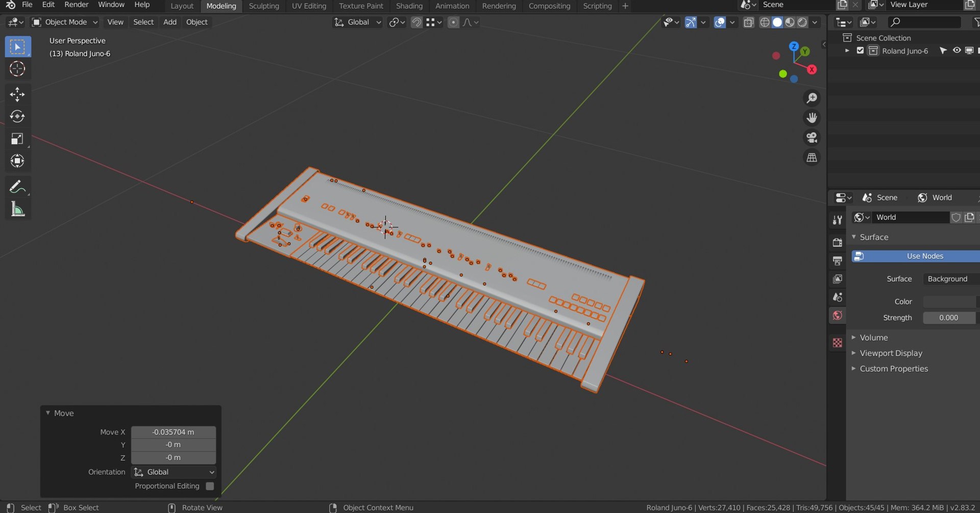The height and width of the screenshot is (513, 980).
Task: Open the File menu
Action: (x=27, y=5)
